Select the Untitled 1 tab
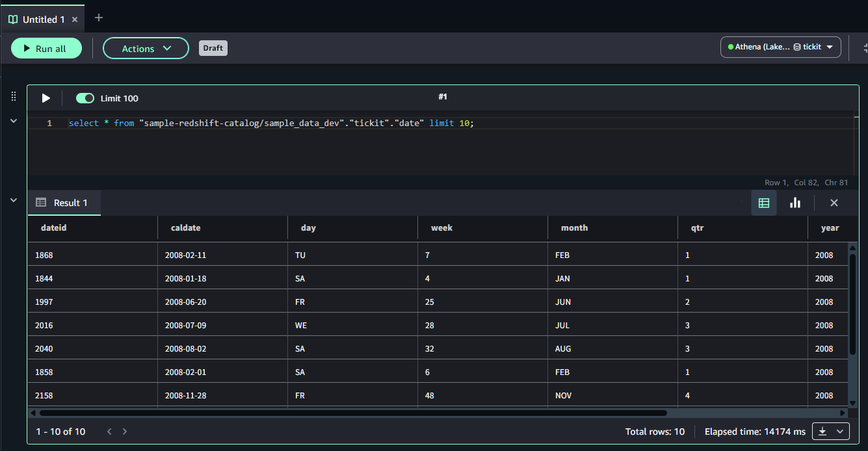 coord(42,19)
